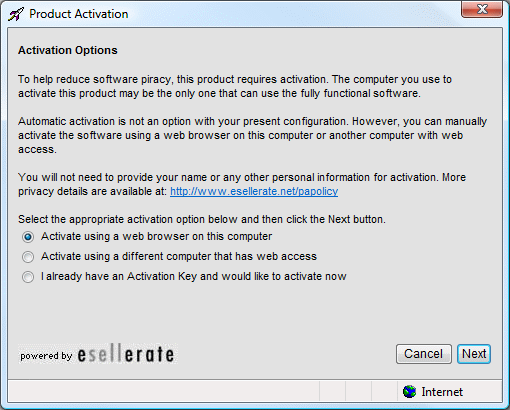Click the Internet zone text in status bar
Screen dimensions: 510x410
[x=442, y=392]
